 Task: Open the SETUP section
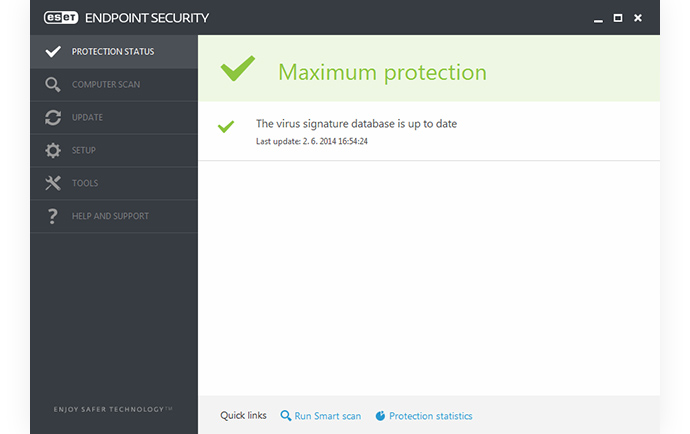(114, 150)
